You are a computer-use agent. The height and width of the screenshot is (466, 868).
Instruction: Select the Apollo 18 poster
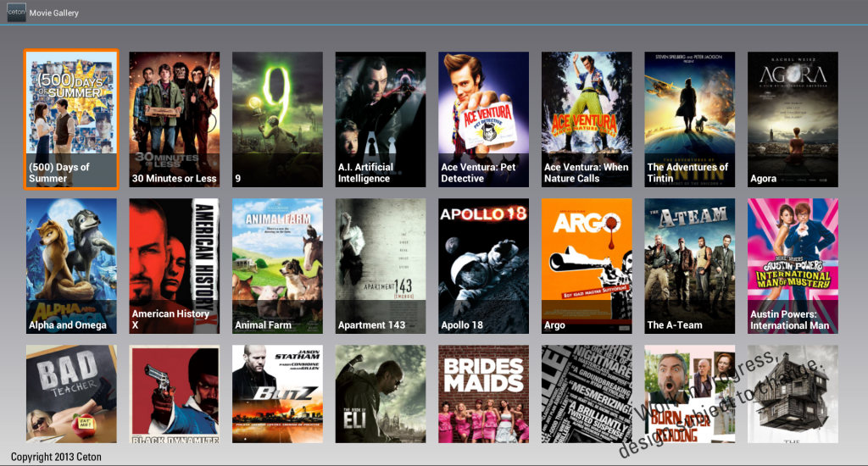[483, 266]
